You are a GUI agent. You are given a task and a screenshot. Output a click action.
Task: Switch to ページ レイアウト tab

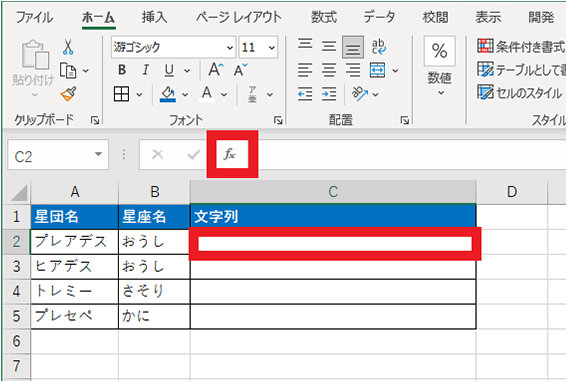click(x=239, y=17)
